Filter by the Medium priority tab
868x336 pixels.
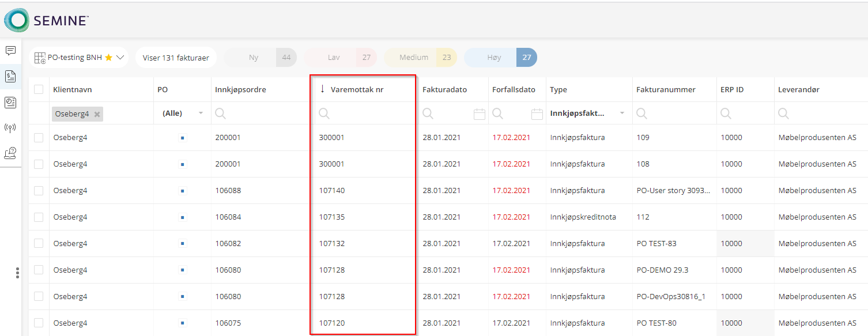coord(420,58)
